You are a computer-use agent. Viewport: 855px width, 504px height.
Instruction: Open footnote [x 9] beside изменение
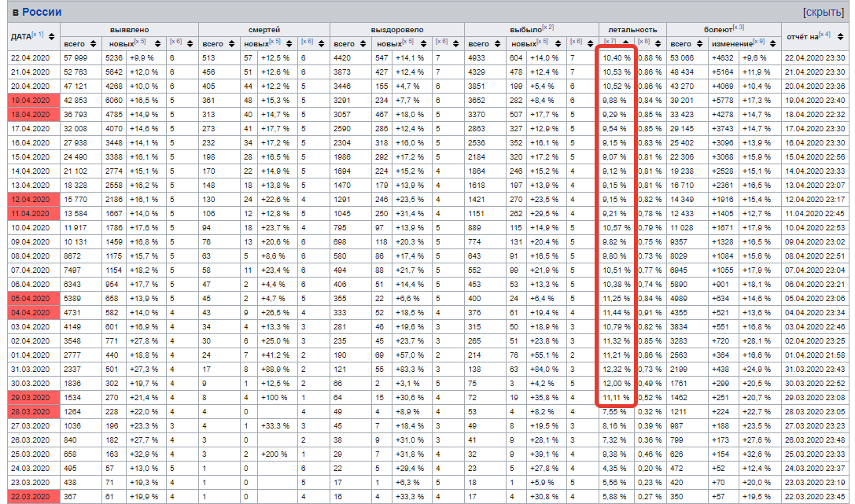click(758, 41)
